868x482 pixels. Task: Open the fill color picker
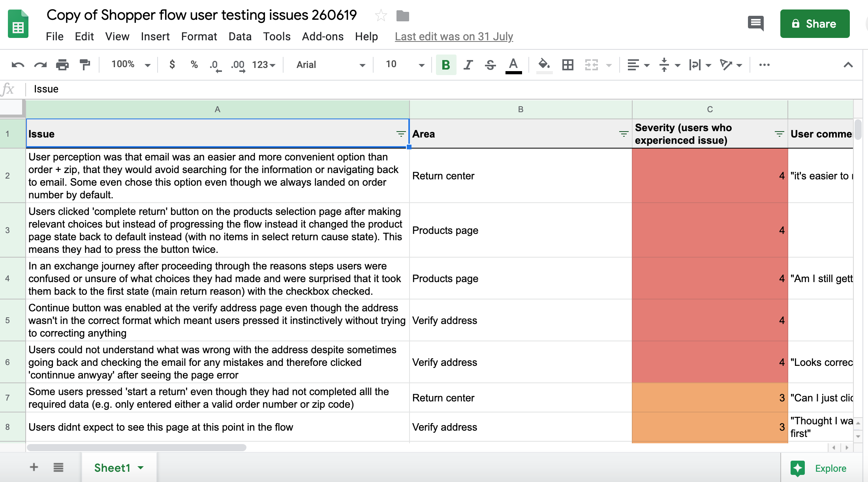coord(544,65)
